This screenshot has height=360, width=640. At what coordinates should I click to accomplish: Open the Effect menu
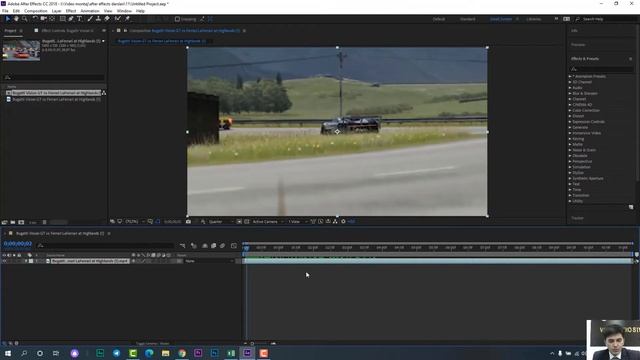(x=71, y=11)
